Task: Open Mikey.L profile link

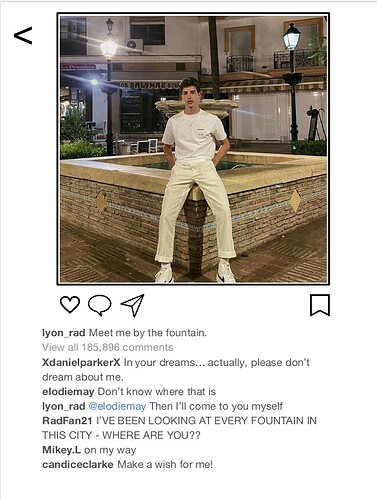Action: (61, 450)
